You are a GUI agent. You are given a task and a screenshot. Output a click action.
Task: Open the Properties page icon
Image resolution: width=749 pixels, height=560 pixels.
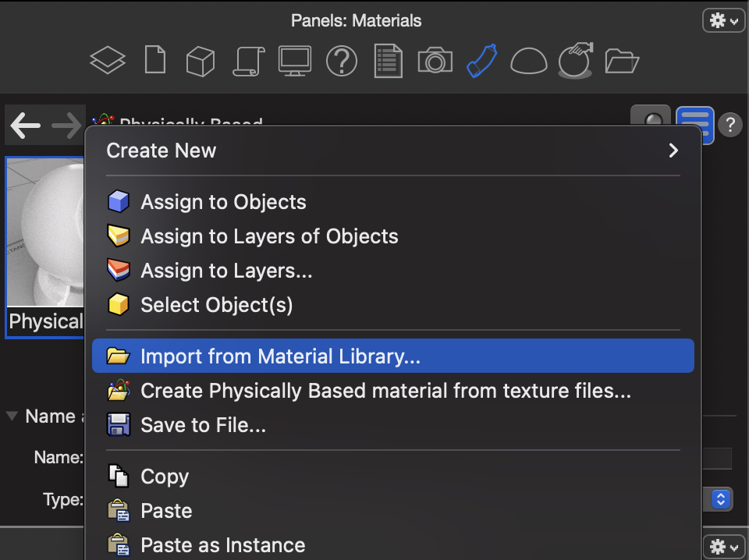click(x=155, y=60)
